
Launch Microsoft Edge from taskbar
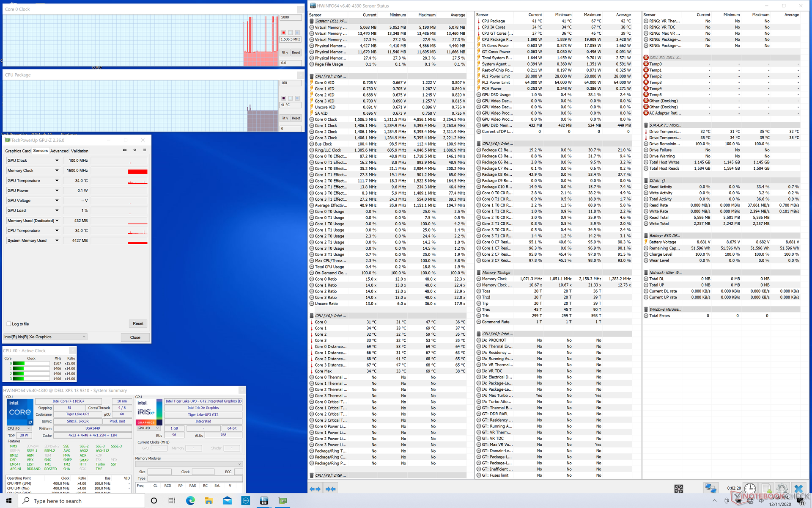pyautogui.click(x=190, y=501)
